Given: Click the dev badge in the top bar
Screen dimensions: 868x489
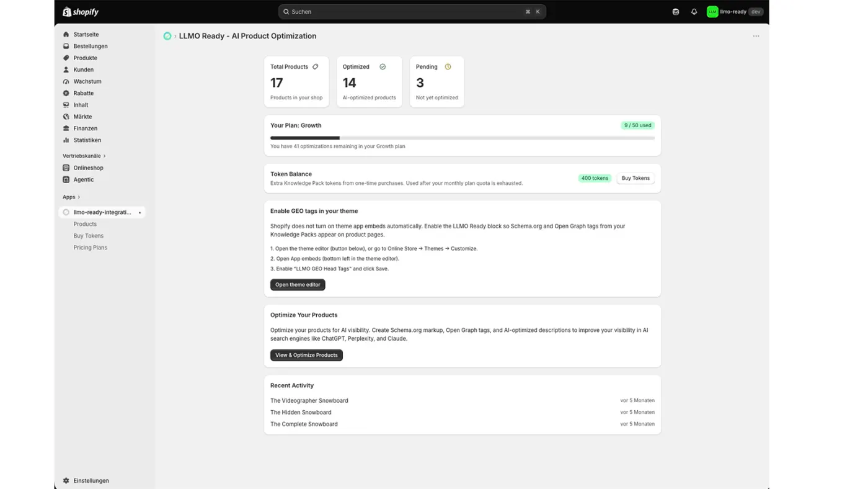Looking at the screenshot, I should [756, 12].
